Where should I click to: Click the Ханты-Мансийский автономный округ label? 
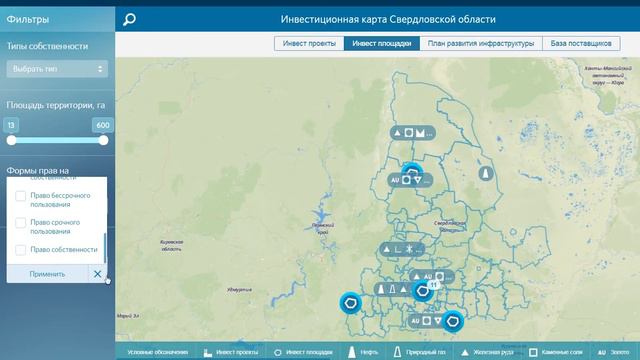(608, 76)
